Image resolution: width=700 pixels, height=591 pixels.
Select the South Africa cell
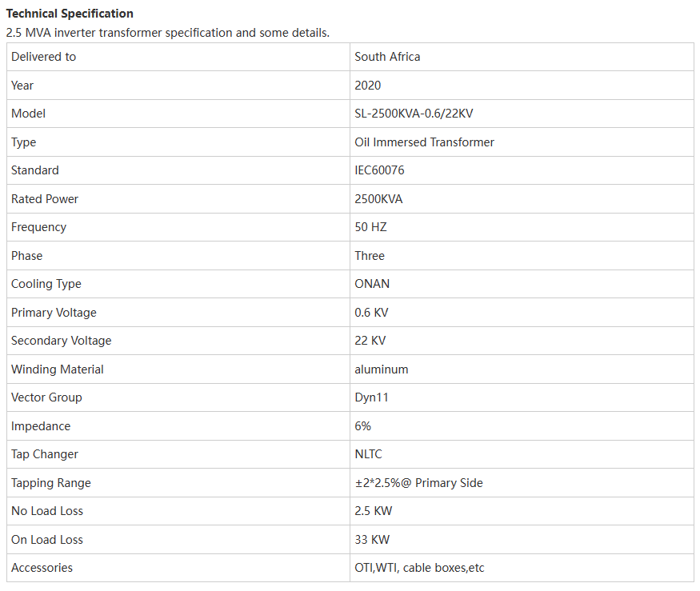tap(522, 57)
